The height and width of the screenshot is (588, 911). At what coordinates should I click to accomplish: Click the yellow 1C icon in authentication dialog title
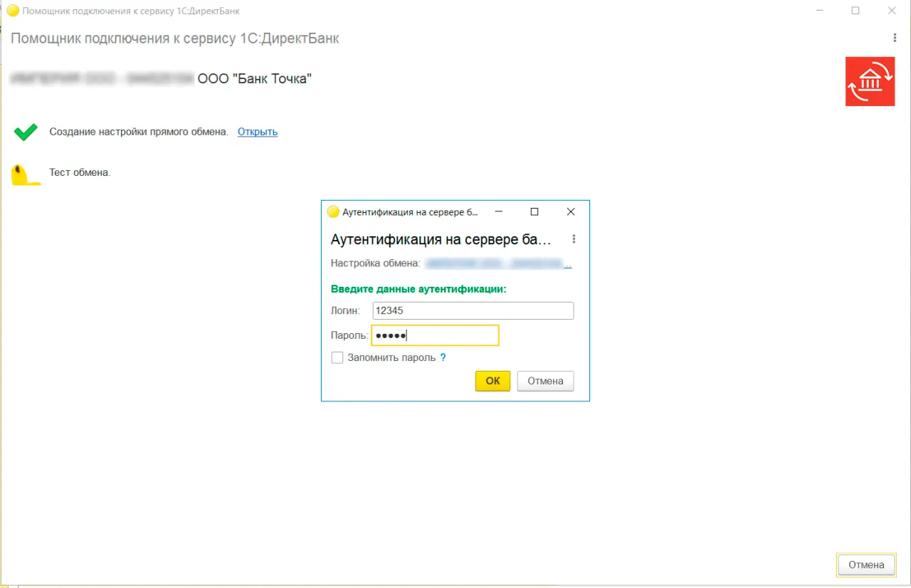333,212
